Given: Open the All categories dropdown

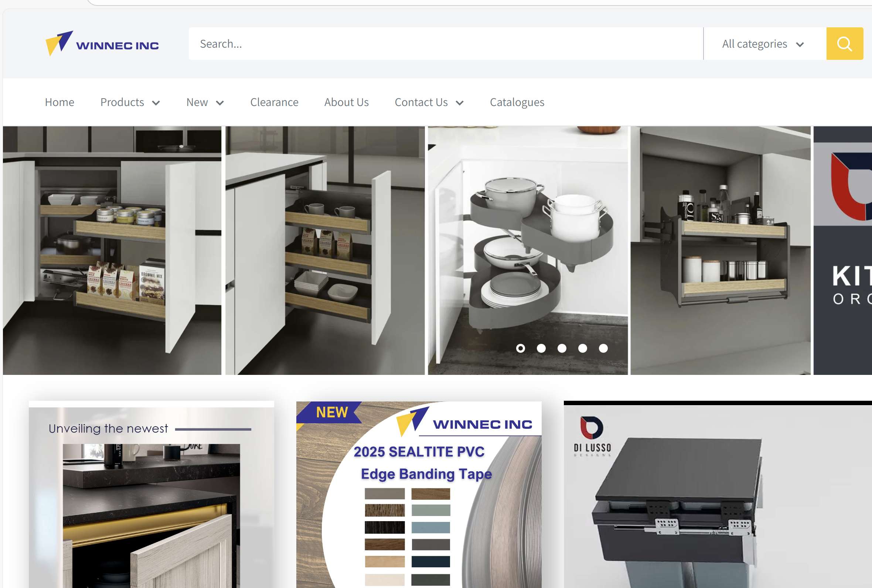Looking at the screenshot, I should click(764, 44).
